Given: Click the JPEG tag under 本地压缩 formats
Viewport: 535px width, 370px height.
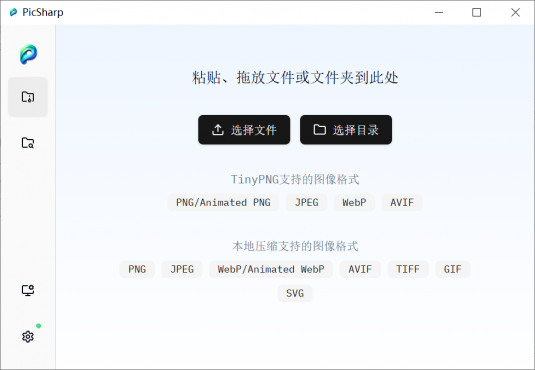Looking at the screenshot, I should point(182,269).
